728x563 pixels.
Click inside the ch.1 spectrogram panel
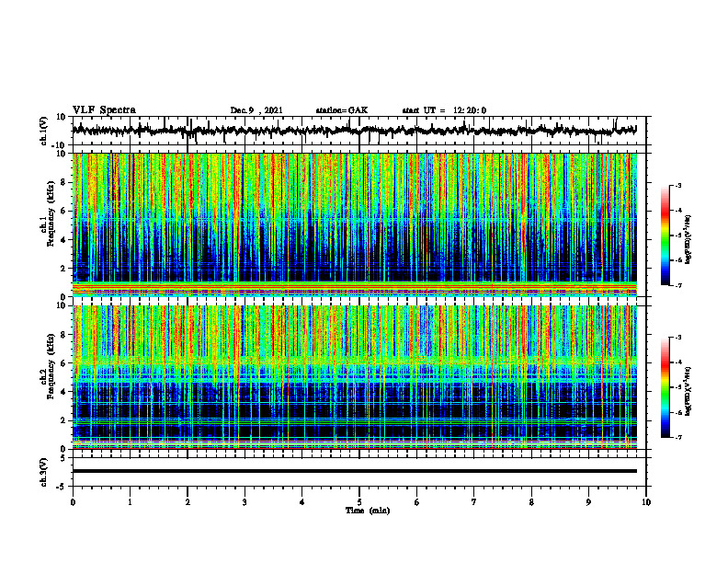tap(354, 224)
